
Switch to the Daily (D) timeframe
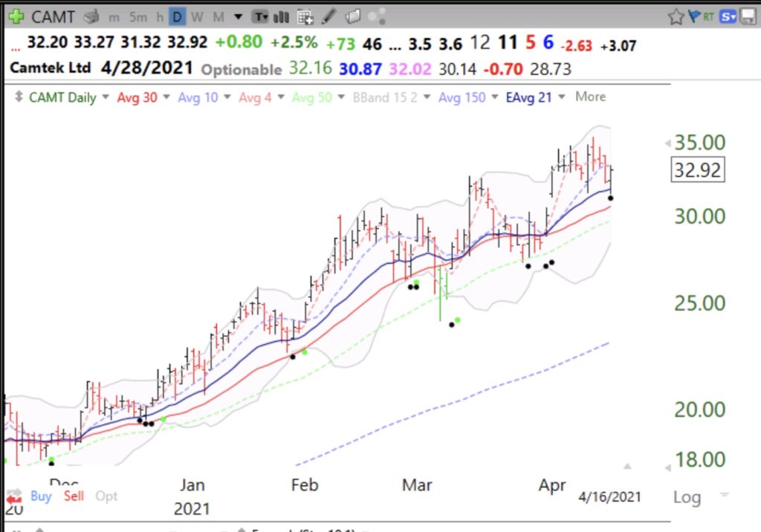click(177, 16)
